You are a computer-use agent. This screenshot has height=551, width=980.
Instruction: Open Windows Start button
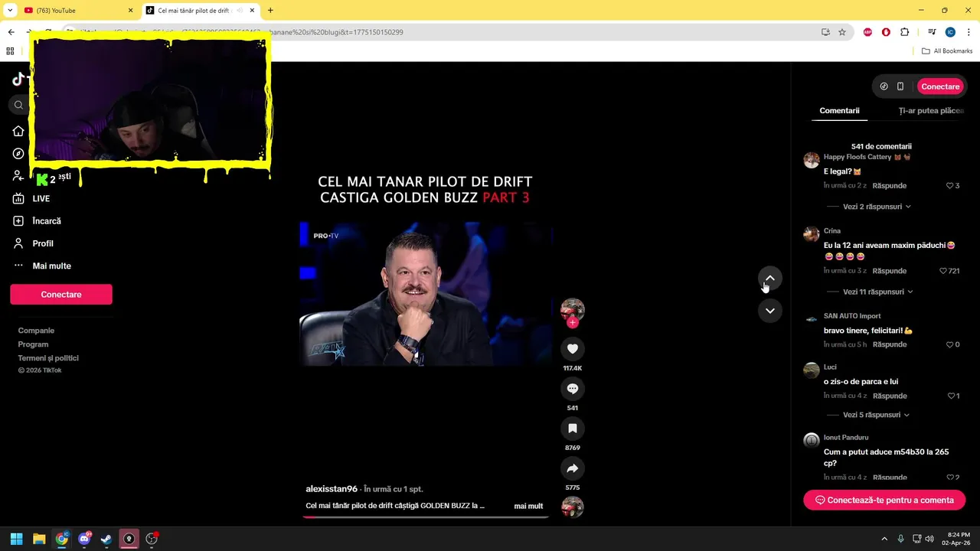pyautogui.click(x=16, y=539)
